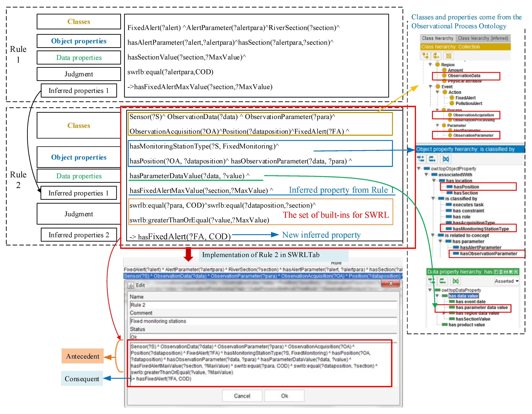Open the Asserted dropdown in Data property hierarchy
The image size is (532, 414).
point(507,281)
